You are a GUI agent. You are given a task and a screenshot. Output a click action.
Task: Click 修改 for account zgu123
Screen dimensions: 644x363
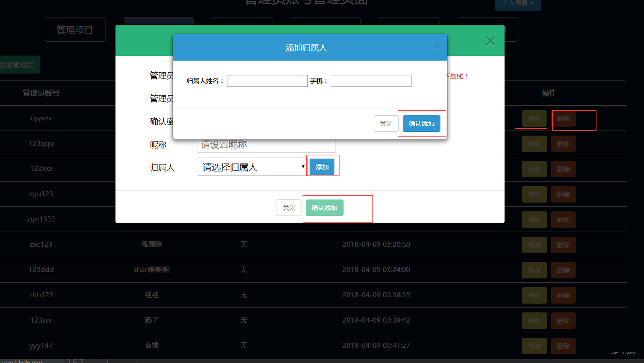[534, 195]
